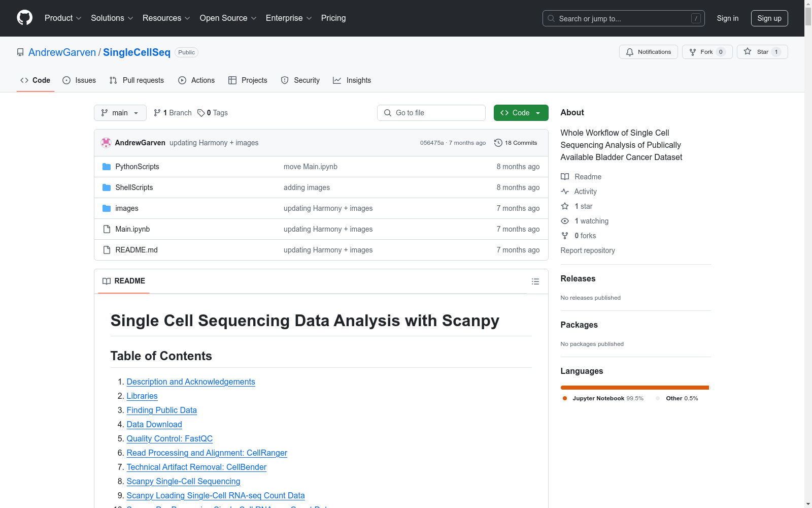This screenshot has width=812, height=508.
Task: Open the images folder
Action: coord(127,208)
